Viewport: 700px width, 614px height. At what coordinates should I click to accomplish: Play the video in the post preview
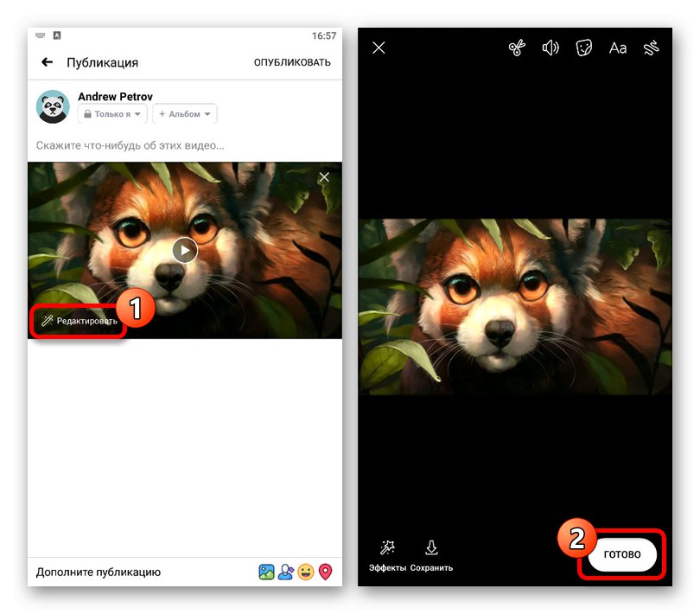point(185,250)
